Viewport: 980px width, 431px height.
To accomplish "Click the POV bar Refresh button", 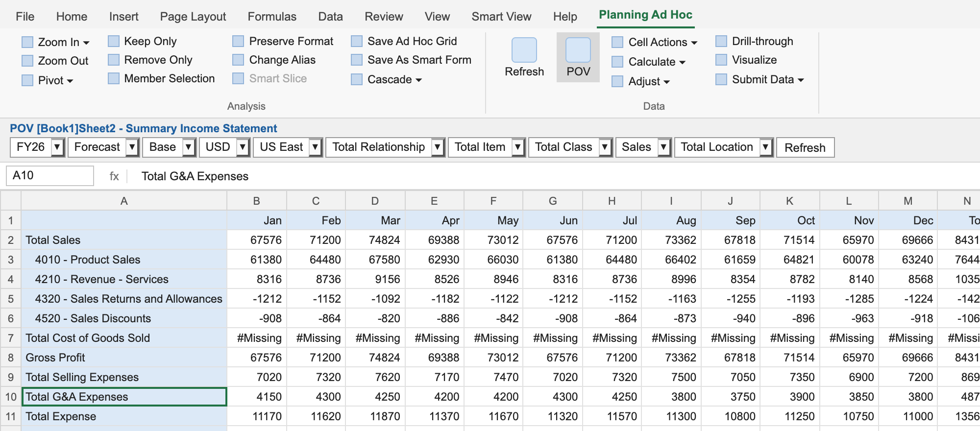I will (x=805, y=147).
